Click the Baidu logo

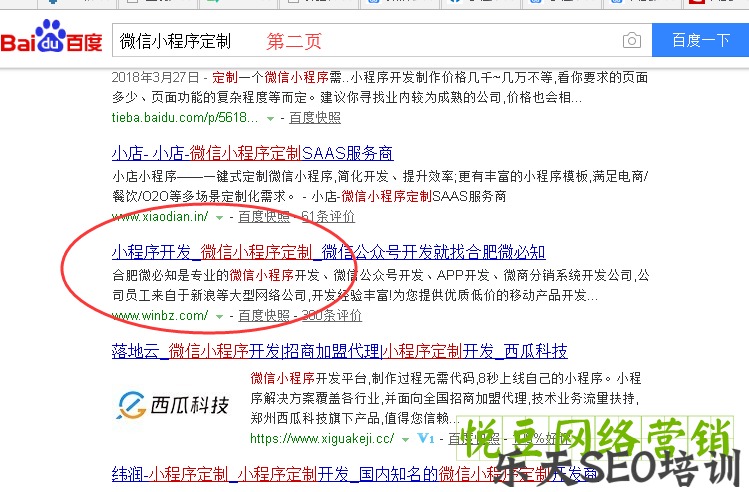51,37
